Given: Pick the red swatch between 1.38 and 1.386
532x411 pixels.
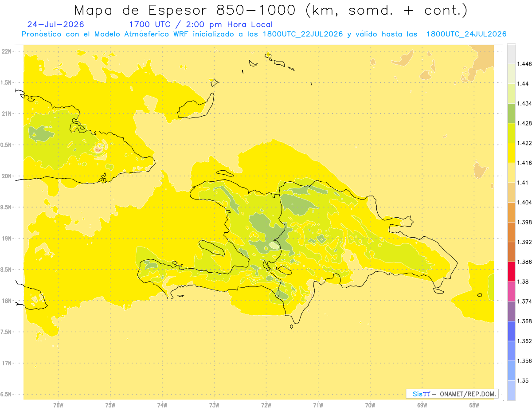Looking at the screenshot, I should [x=511, y=272].
